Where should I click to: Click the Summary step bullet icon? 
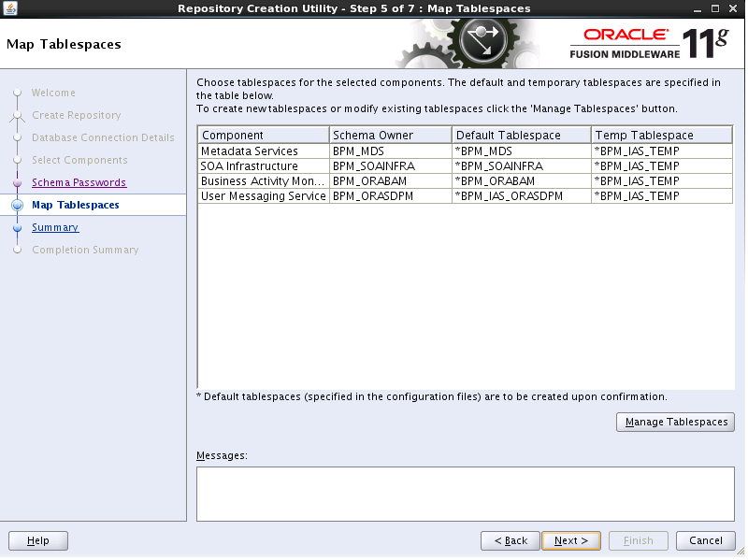[x=18, y=228]
